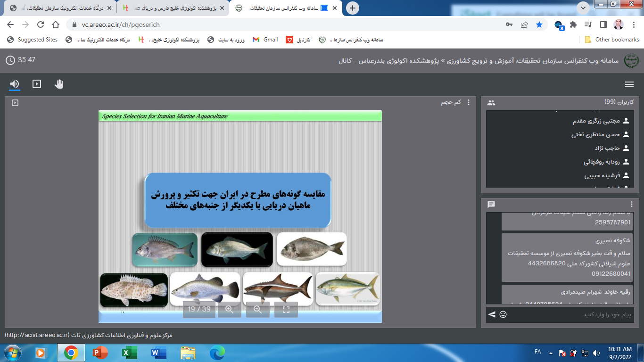Viewport: 644px width, 362px height.
Task: Mute the conference speaker audio
Action: coord(15,84)
